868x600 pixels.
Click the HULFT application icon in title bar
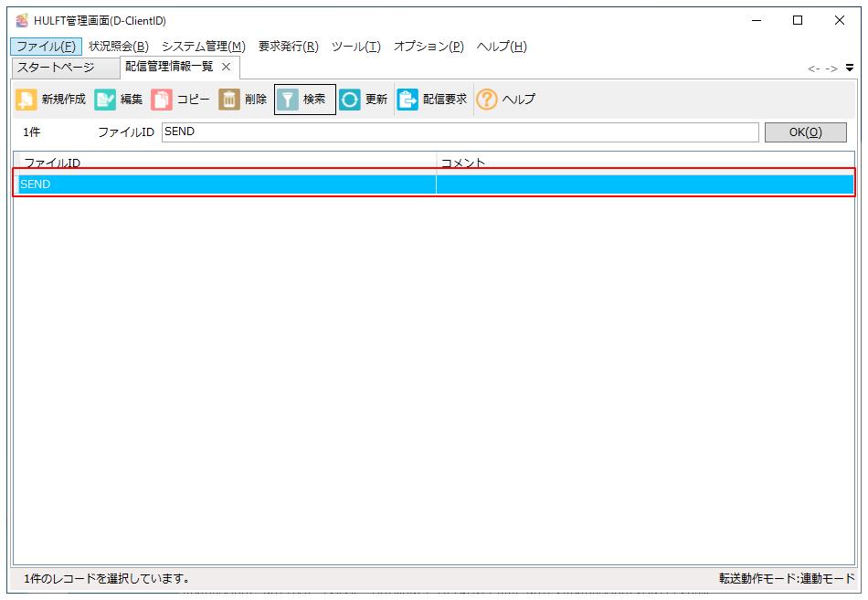point(22,20)
